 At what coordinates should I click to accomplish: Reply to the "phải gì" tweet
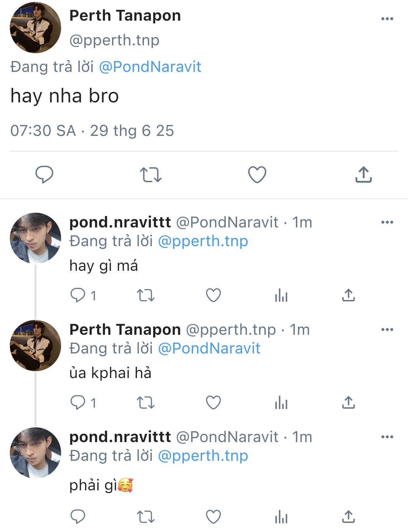[x=78, y=517]
